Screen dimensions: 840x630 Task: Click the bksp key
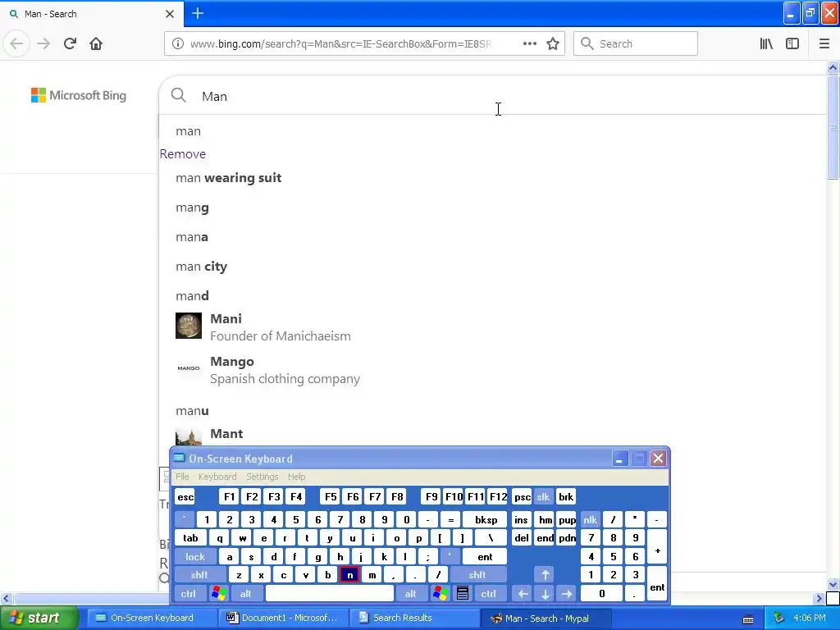pos(486,519)
